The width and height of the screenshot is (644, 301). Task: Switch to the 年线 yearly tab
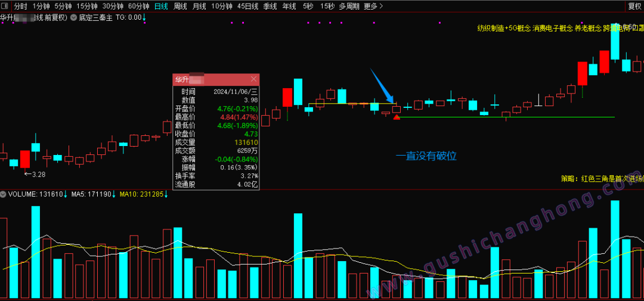[x=289, y=6]
